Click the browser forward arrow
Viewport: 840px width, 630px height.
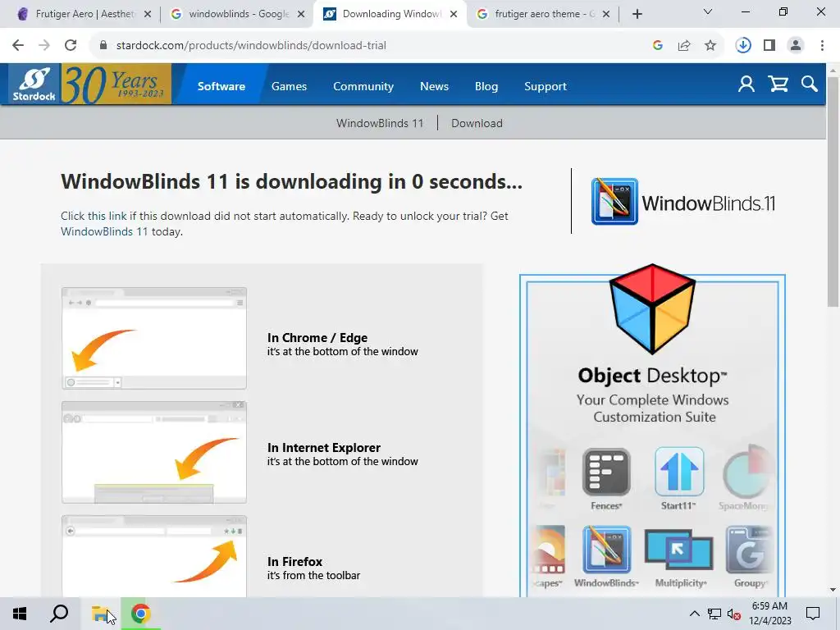(44, 45)
